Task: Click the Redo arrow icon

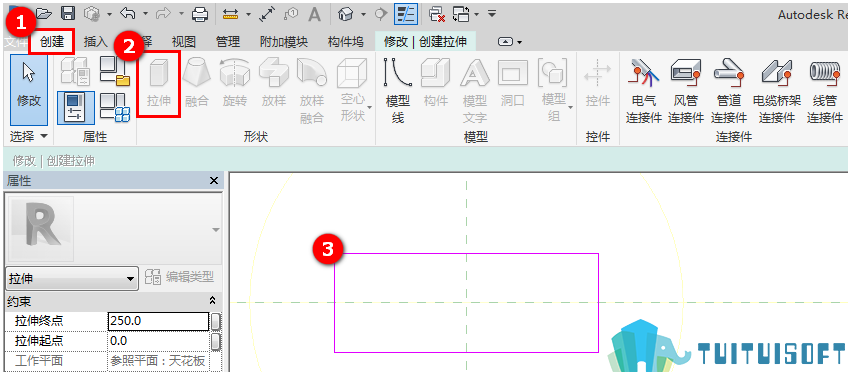Action: 164,13
